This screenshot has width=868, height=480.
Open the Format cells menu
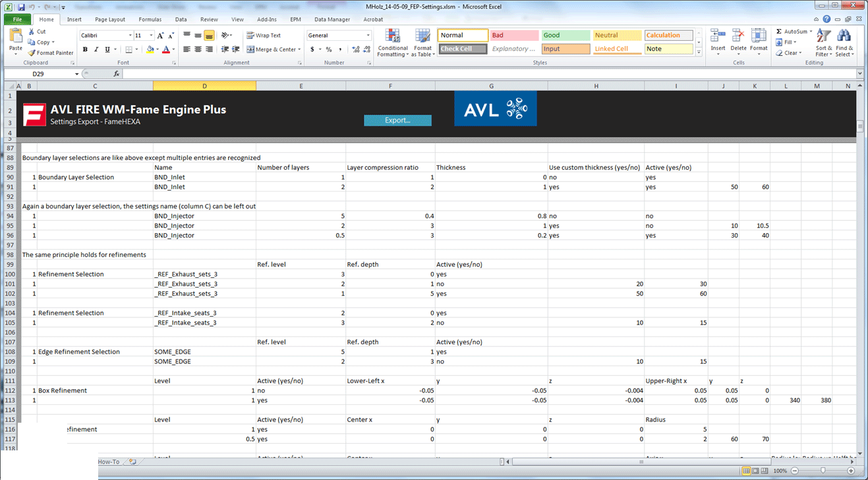pyautogui.click(x=759, y=42)
